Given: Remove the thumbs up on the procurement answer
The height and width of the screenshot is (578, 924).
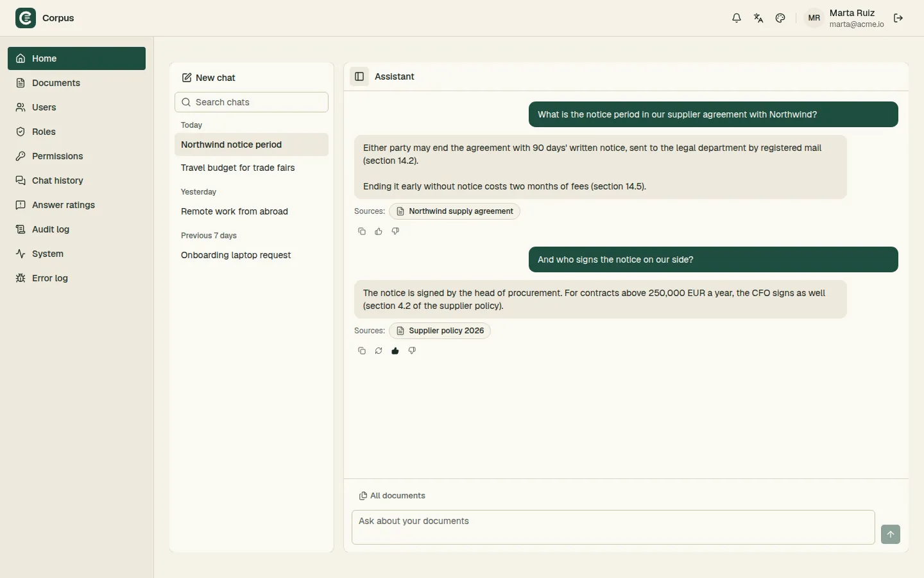Looking at the screenshot, I should [x=395, y=351].
